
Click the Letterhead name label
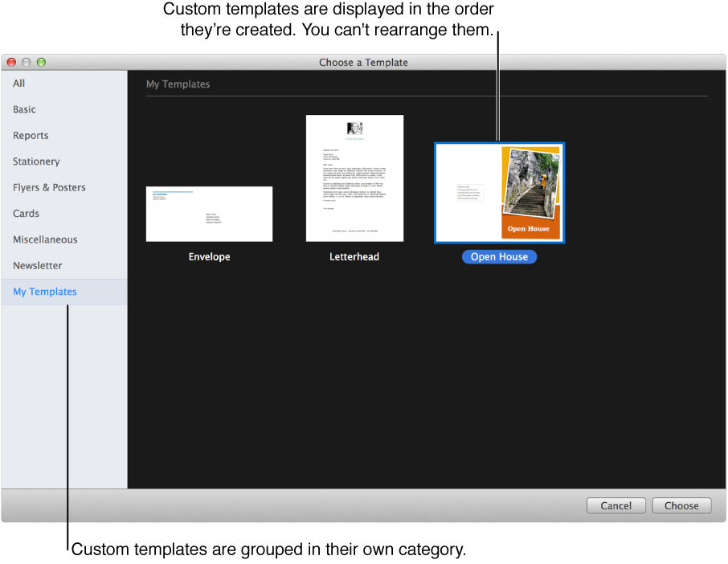click(x=354, y=257)
